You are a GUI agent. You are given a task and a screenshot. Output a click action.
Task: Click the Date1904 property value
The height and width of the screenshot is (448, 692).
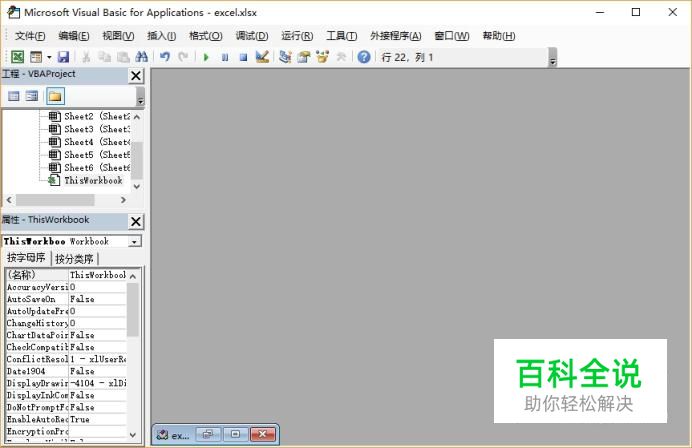pos(98,372)
